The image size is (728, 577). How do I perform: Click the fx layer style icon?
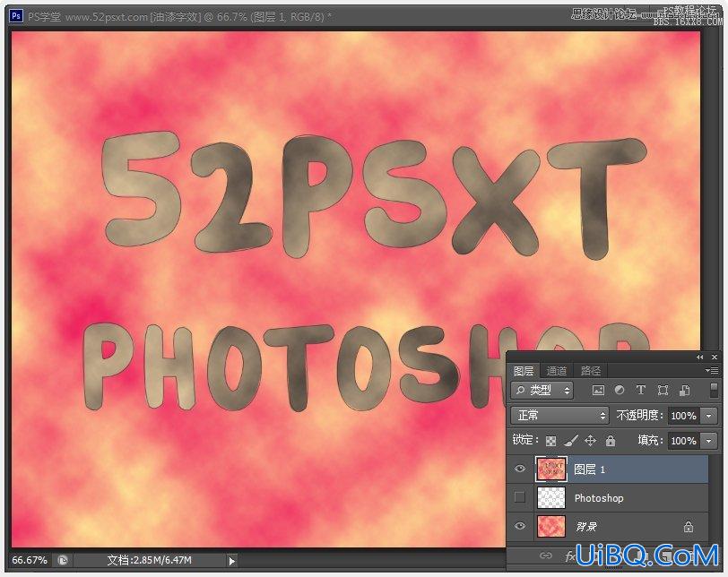tap(570, 555)
